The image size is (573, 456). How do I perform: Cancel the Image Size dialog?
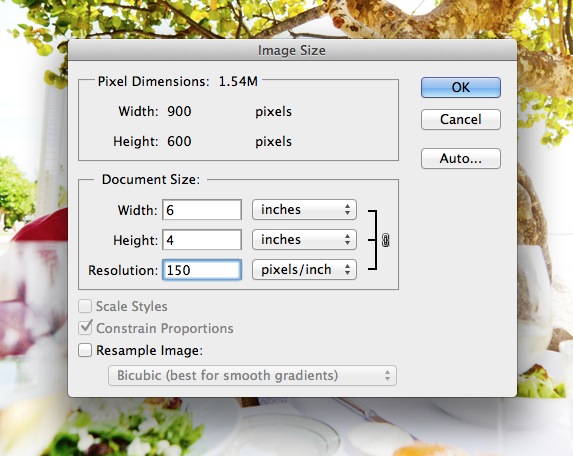pyautogui.click(x=461, y=119)
